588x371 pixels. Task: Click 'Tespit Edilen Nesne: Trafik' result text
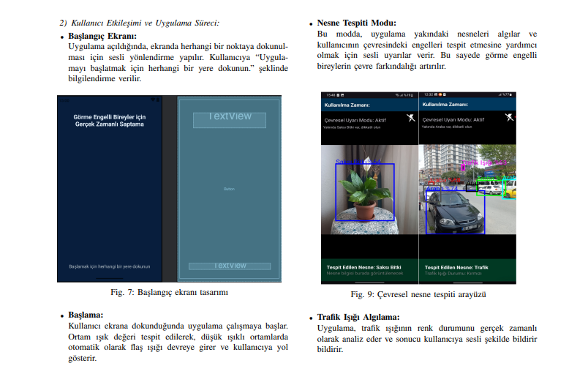[x=456, y=268]
